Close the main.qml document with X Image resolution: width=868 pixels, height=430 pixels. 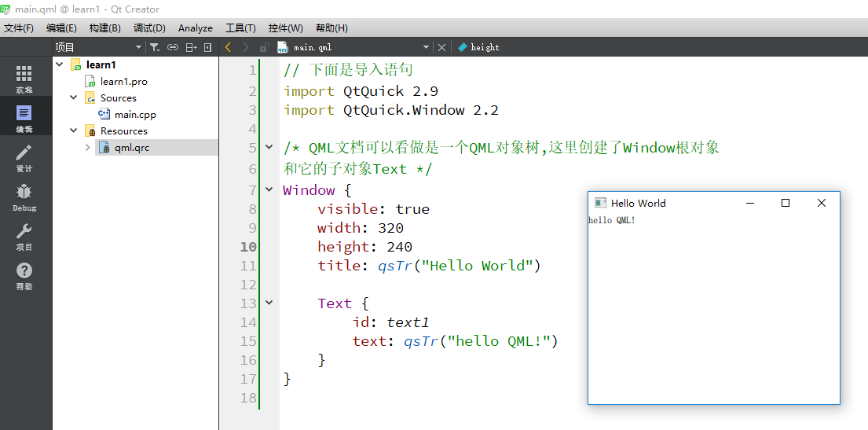click(441, 48)
